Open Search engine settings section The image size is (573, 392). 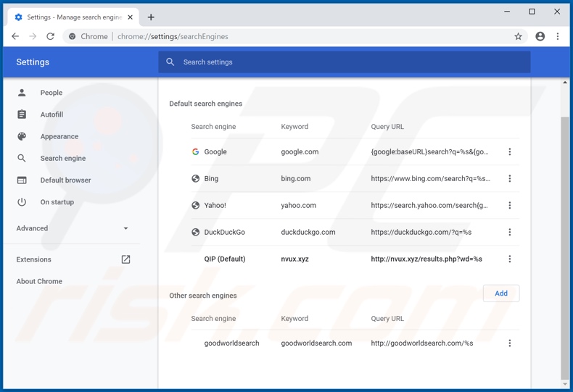[x=63, y=159]
